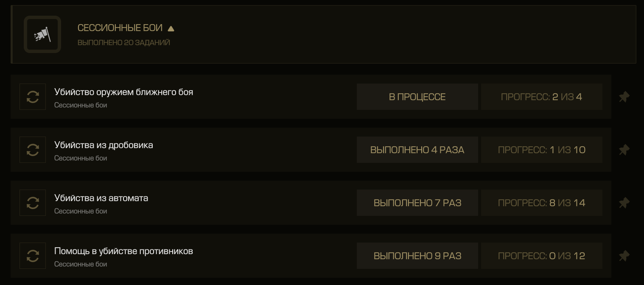
Task: Pin the Помощь в убийстве противников task
Action: click(624, 256)
